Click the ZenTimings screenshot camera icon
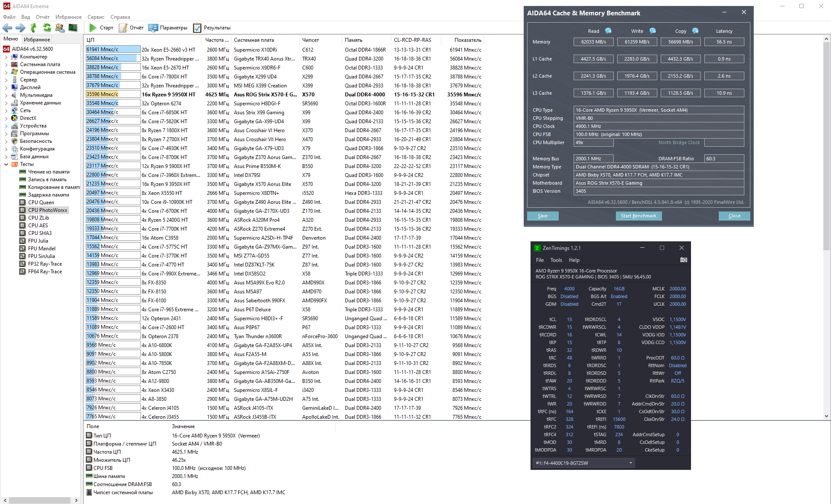 click(683, 260)
